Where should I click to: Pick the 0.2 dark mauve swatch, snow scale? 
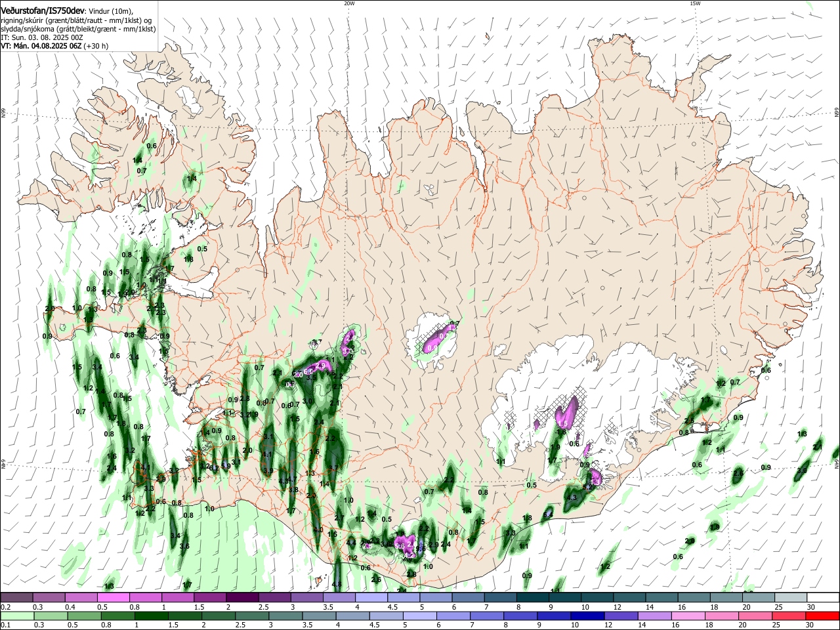(x=16, y=597)
